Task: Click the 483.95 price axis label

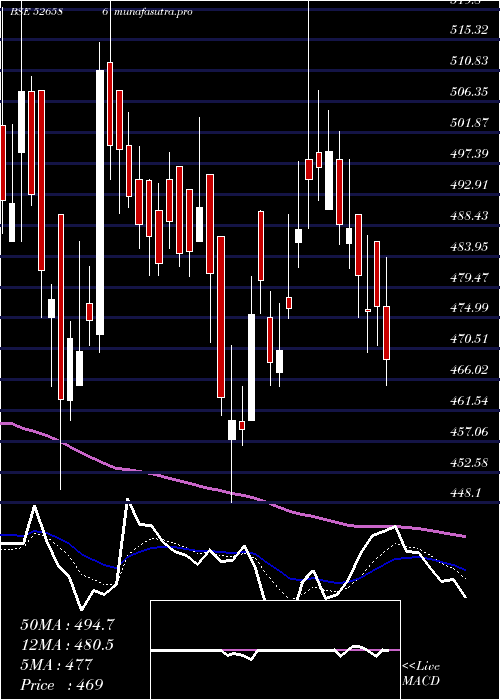Action: tap(468, 247)
